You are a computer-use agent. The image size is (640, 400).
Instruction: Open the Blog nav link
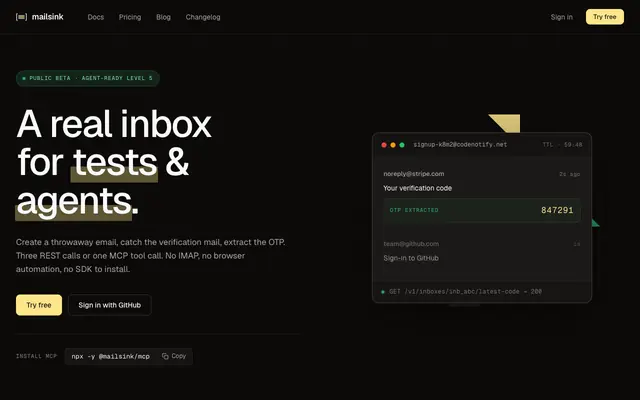[x=163, y=17]
